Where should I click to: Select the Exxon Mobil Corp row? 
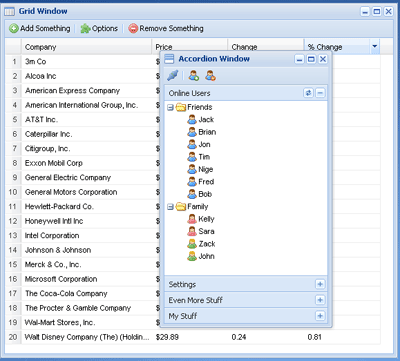[x=83, y=163]
